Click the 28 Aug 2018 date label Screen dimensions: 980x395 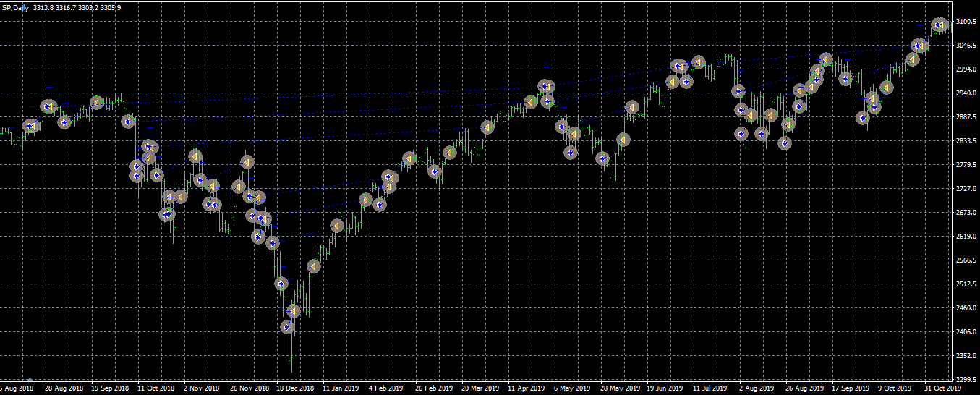pyautogui.click(x=64, y=389)
